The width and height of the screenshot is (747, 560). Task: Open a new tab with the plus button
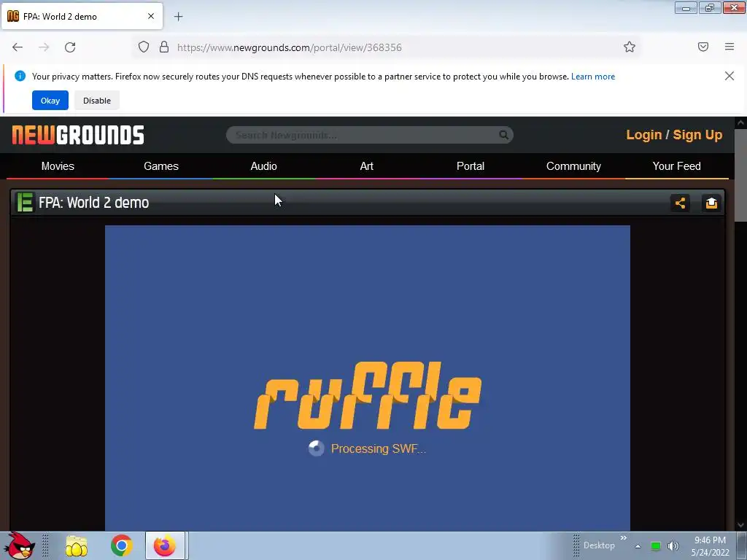click(178, 17)
